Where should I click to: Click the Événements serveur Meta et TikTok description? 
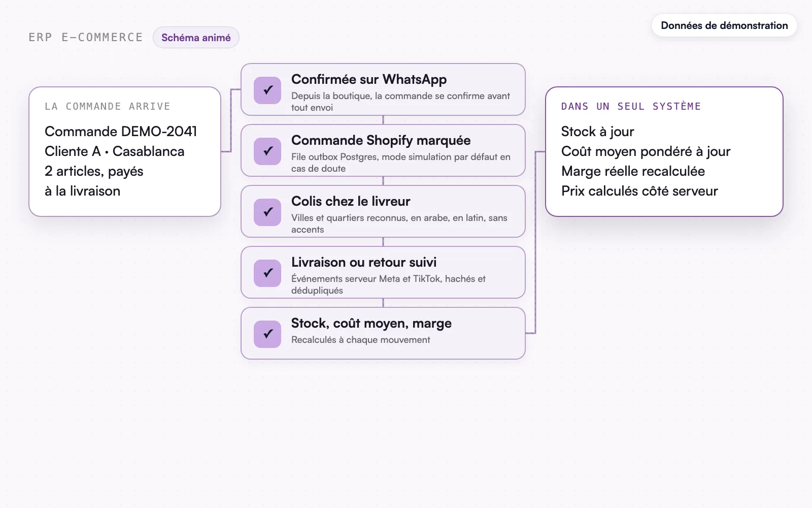(x=388, y=284)
